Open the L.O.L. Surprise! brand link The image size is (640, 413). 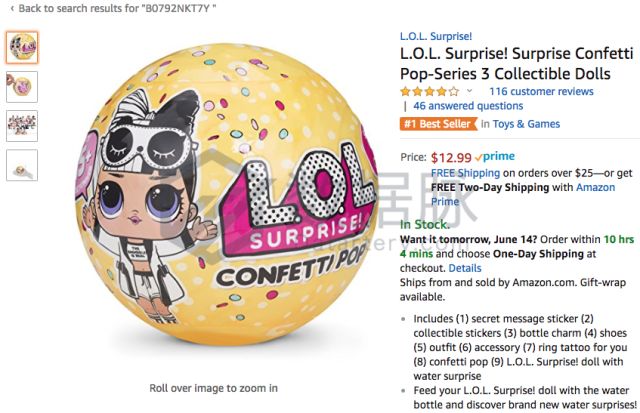click(436, 36)
